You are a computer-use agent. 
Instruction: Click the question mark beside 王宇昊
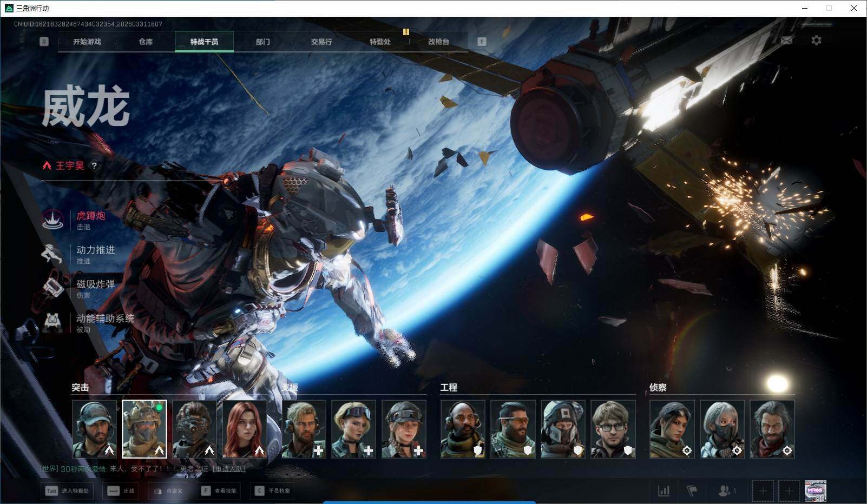[94, 166]
